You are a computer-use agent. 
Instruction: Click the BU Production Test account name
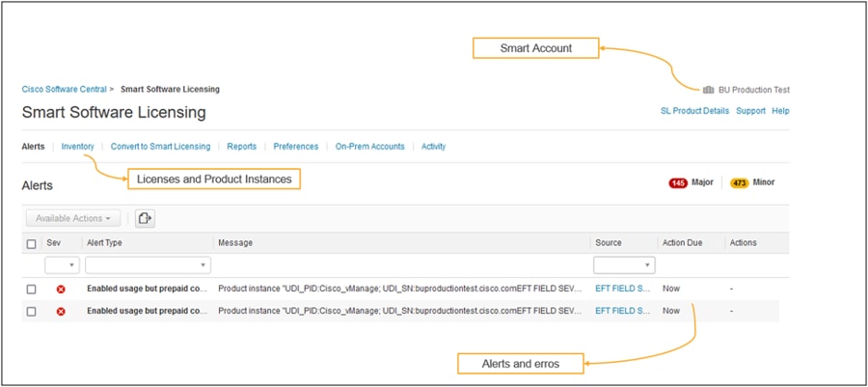754,90
